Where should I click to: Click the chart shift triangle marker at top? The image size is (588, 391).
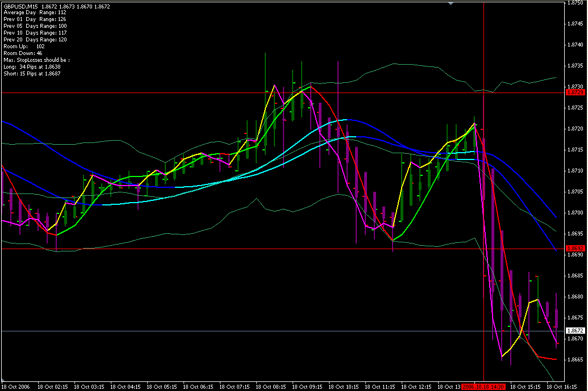[x=451, y=3]
